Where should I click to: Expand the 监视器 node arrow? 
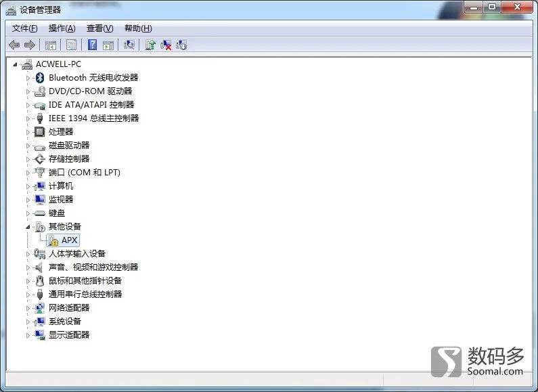28,200
